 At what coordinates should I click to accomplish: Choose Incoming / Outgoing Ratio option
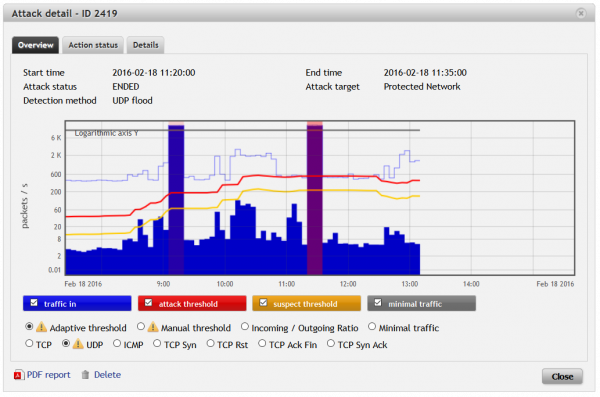pyautogui.click(x=245, y=327)
